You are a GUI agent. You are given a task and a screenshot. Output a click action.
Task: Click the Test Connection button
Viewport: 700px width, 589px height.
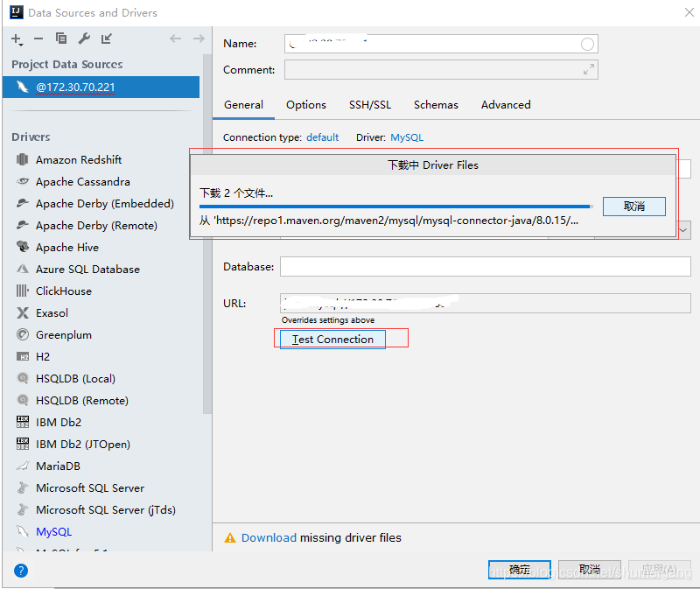pyautogui.click(x=332, y=339)
